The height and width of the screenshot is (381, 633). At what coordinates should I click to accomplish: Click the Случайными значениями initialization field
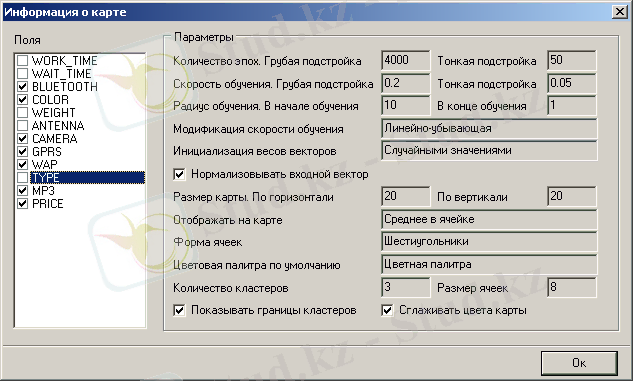[489, 151]
